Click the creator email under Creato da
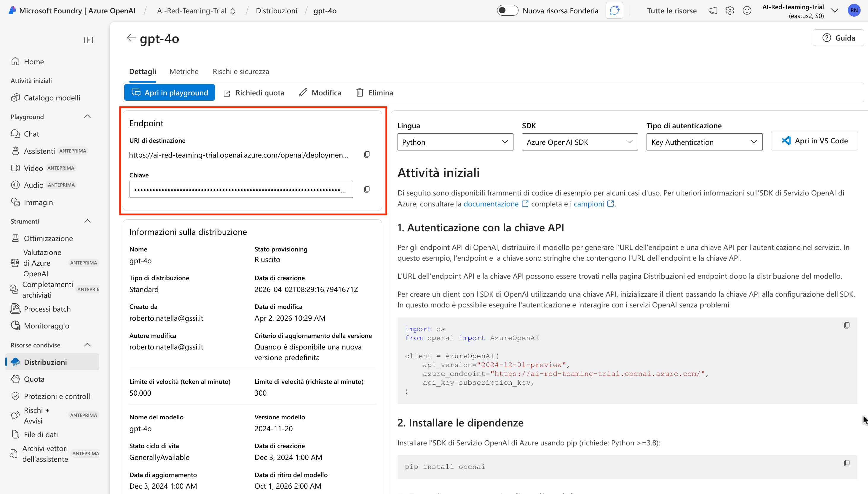The width and height of the screenshot is (868, 494). [x=166, y=318]
